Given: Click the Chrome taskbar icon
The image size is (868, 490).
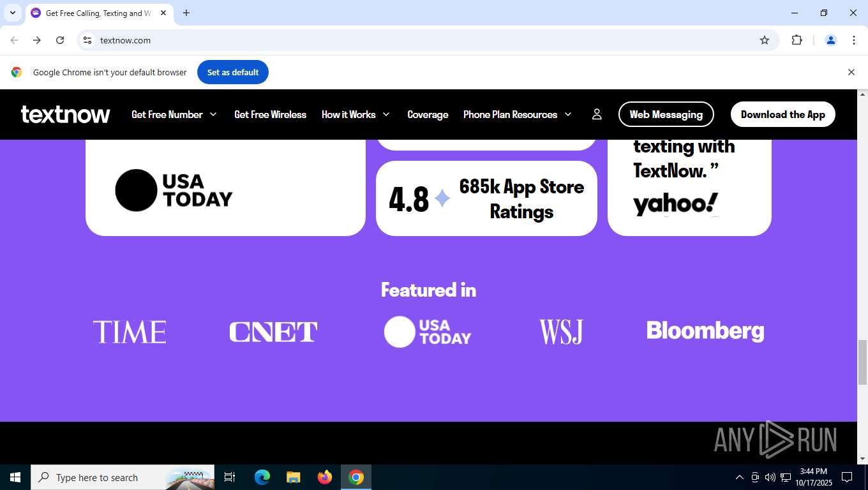Looking at the screenshot, I should click(x=356, y=477).
